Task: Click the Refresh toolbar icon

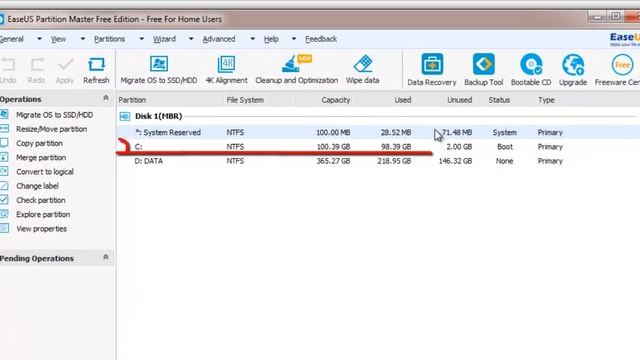Action: pos(96,64)
